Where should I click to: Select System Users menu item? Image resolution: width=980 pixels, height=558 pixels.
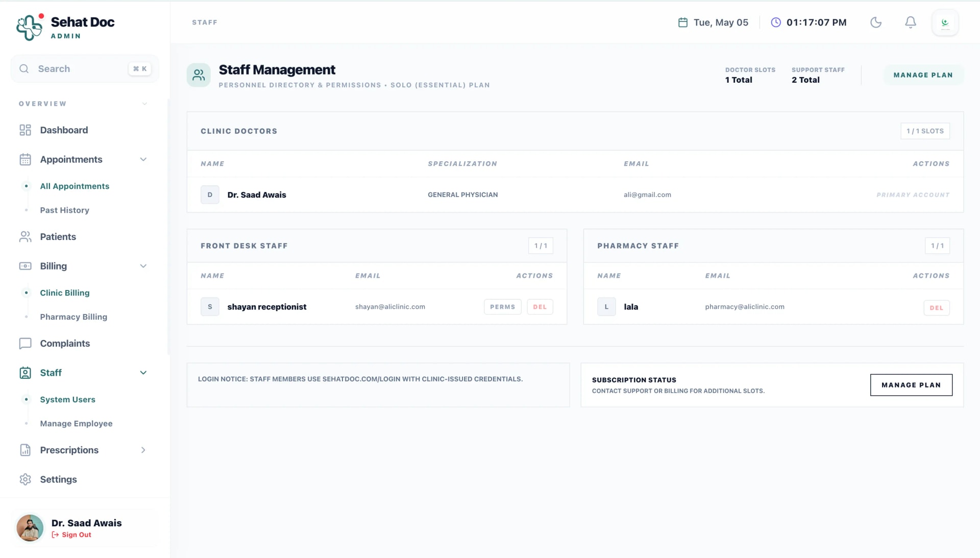67,400
